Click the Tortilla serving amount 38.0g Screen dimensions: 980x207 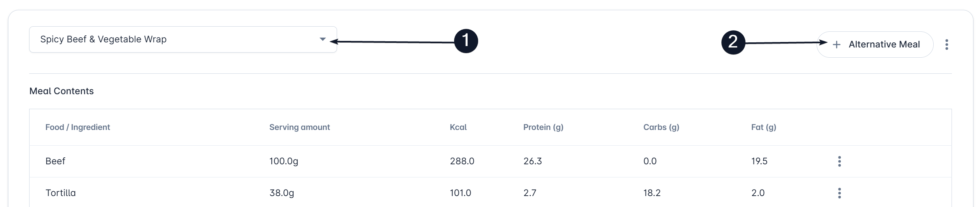(282, 193)
